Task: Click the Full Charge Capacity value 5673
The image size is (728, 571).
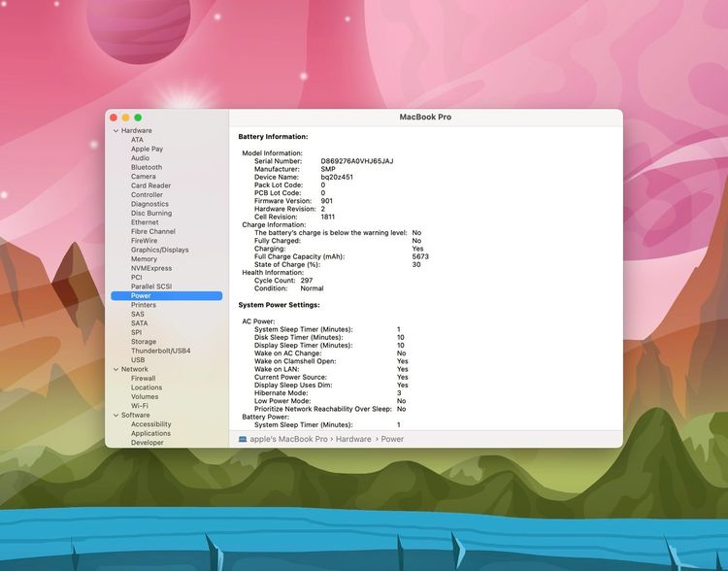Action: (x=420, y=256)
